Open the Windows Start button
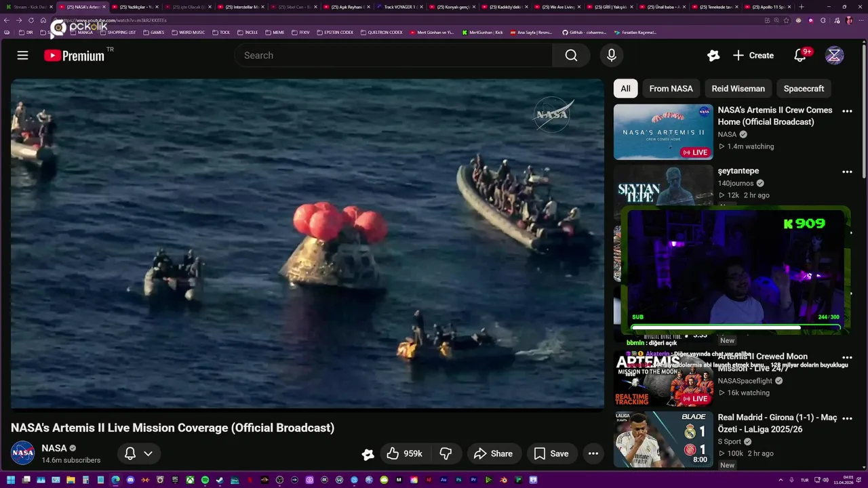868x488 pixels. tap(10, 480)
